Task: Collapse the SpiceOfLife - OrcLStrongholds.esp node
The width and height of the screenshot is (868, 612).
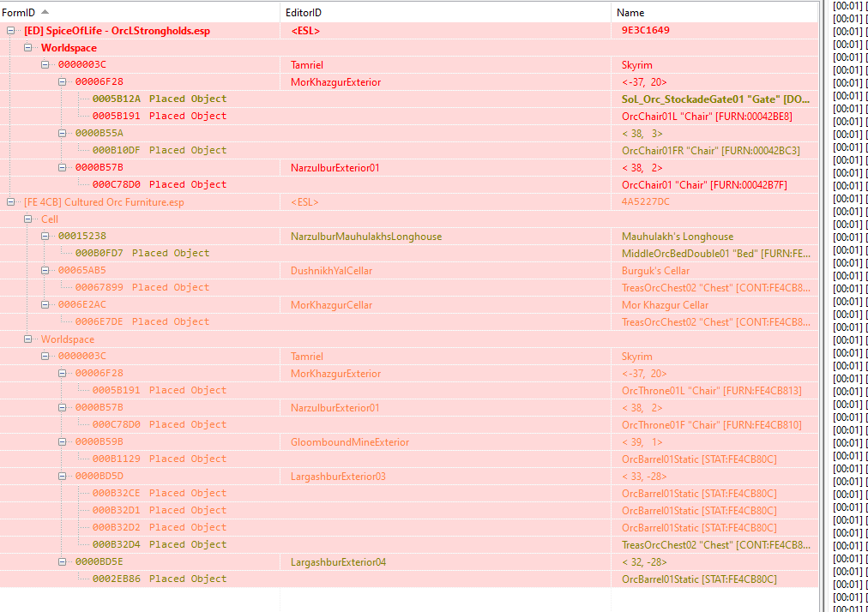Action: coord(10,31)
